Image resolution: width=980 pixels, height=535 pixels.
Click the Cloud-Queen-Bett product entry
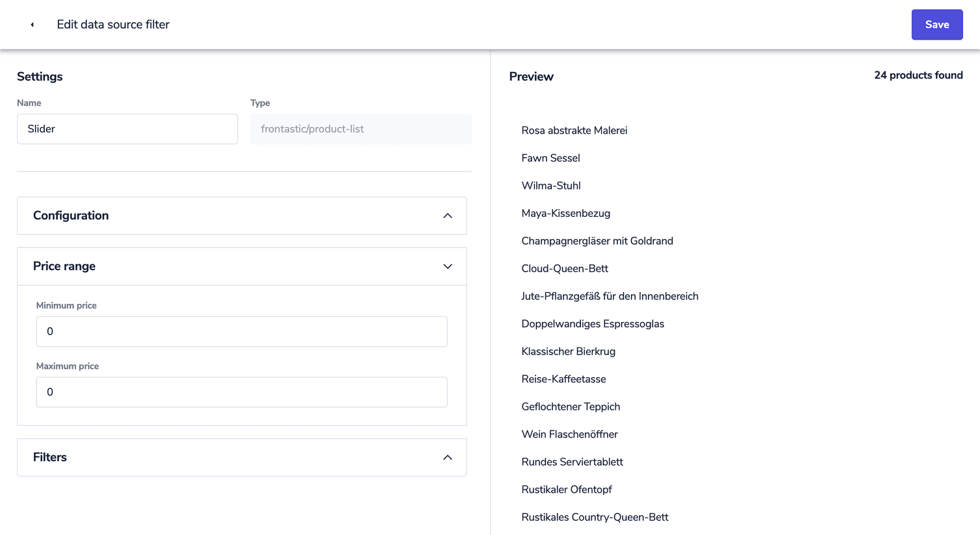point(565,268)
